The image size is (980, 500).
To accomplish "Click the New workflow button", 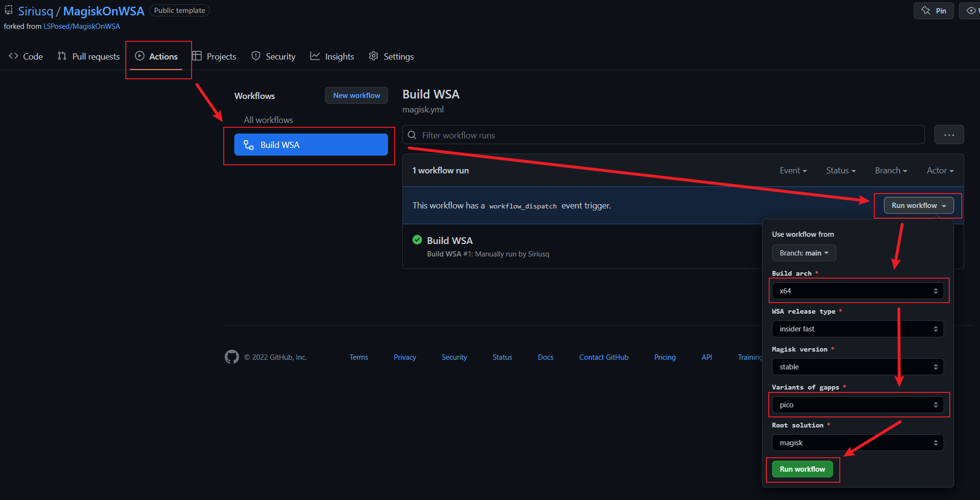I will (x=356, y=96).
